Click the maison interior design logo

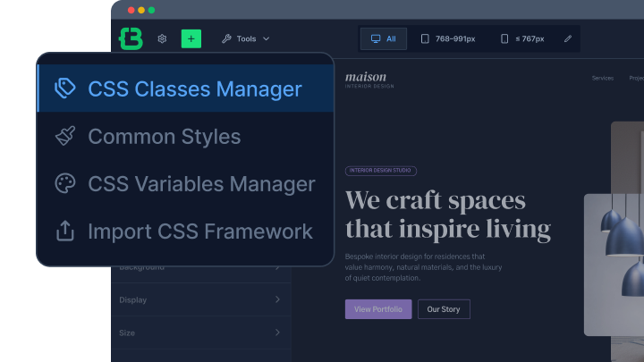369,80
